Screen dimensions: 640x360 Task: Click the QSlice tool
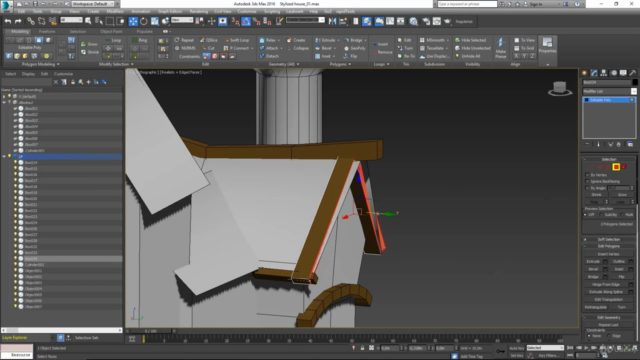(209, 40)
